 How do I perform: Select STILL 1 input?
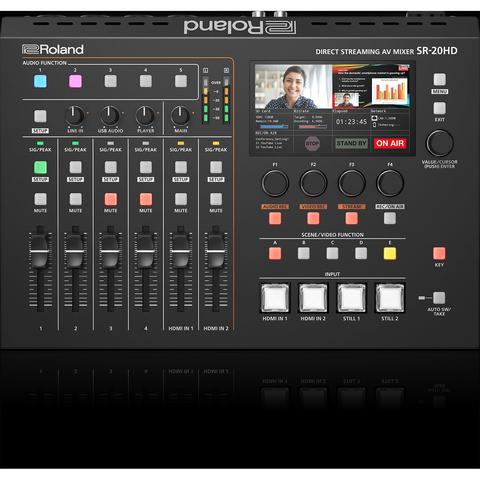[x=352, y=298]
